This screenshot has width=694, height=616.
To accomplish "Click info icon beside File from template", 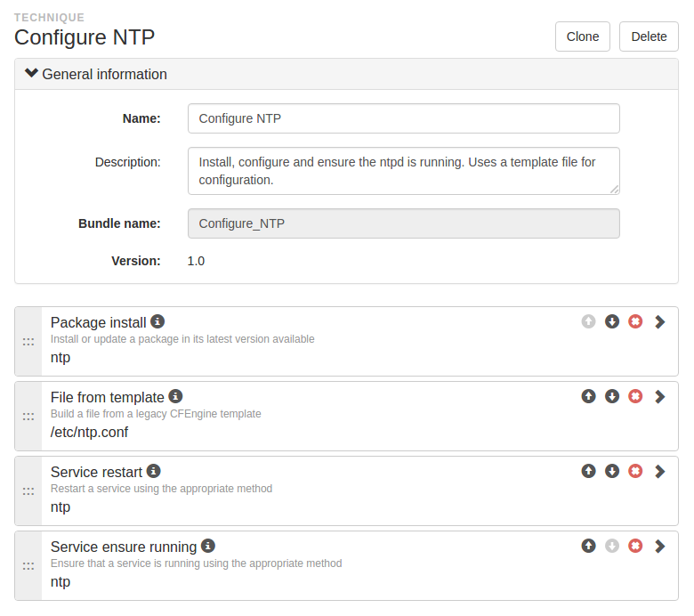I will point(175,396).
